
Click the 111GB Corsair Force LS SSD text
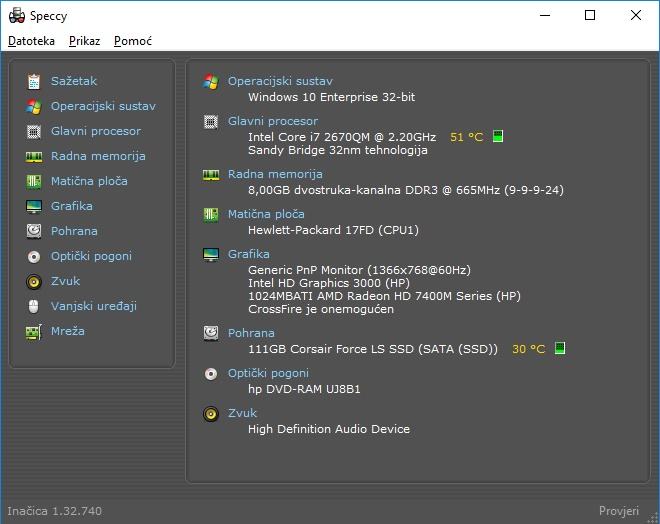tap(373, 349)
